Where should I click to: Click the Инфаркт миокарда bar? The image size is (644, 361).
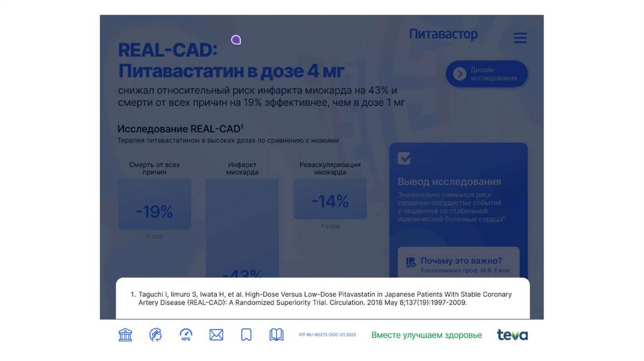click(x=242, y=228)
